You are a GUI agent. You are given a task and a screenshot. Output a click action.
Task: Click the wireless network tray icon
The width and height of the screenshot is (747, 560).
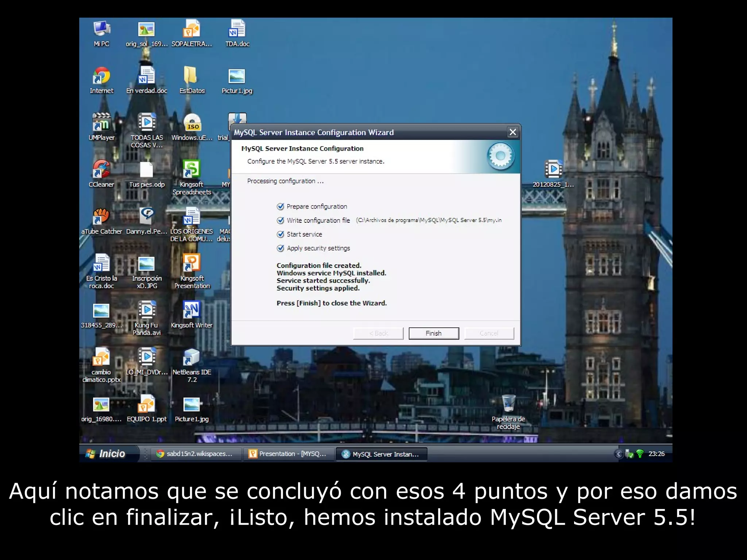point(640,454)
